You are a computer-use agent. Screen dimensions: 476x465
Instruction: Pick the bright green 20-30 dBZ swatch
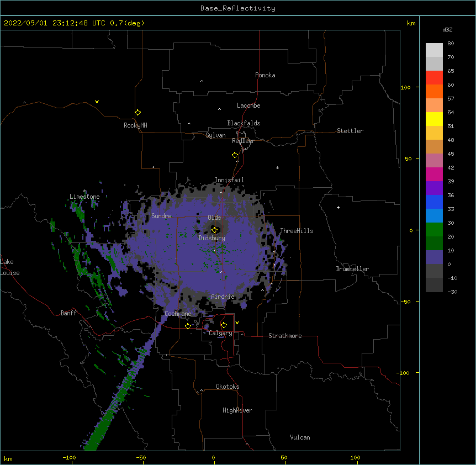[434, 230]
